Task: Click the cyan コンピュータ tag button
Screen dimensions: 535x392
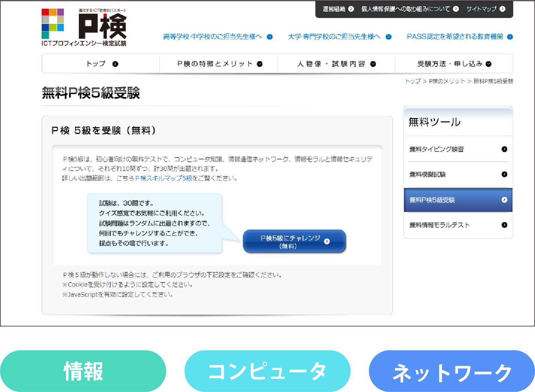Action: click(x=267, y=371)
